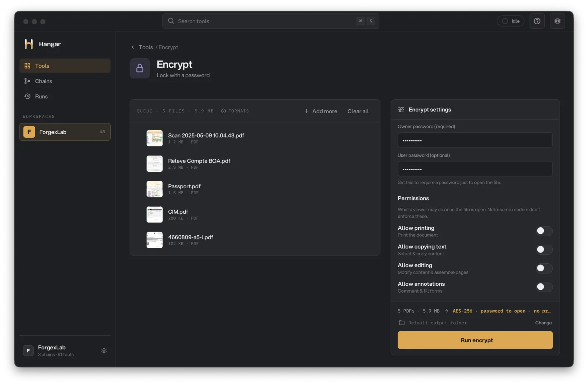This screenshot has height=385, width=588.
Task: Select CIM.pdf thumbnail
Action: (154, 214)
